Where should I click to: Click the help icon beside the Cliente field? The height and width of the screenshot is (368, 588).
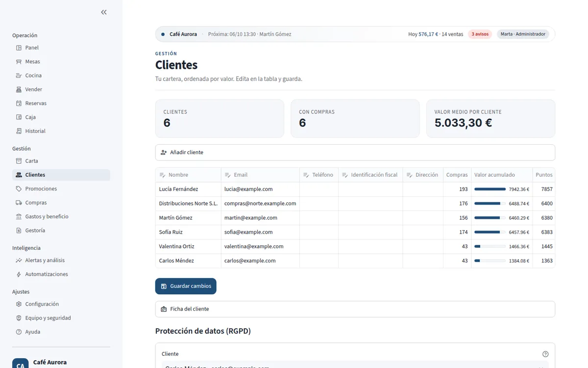(x=545, y=354)
